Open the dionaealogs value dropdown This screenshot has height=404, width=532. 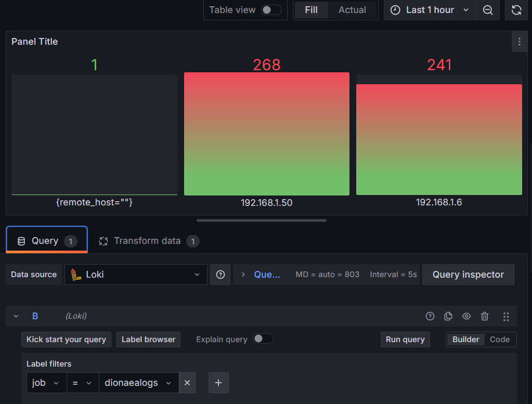139,383
